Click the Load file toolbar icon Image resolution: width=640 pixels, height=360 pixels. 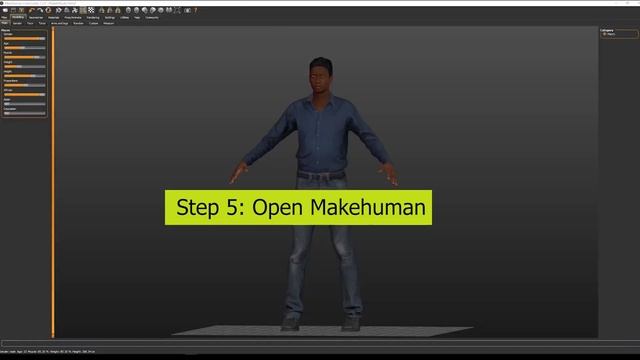coord(5,10)
